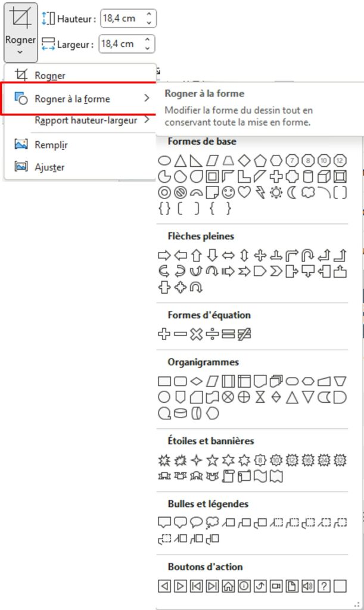Image resolution: width=364 pixels, height=610 pixels.
Task: Select the oval shape in Formes de base
Action: coord(164,160)
